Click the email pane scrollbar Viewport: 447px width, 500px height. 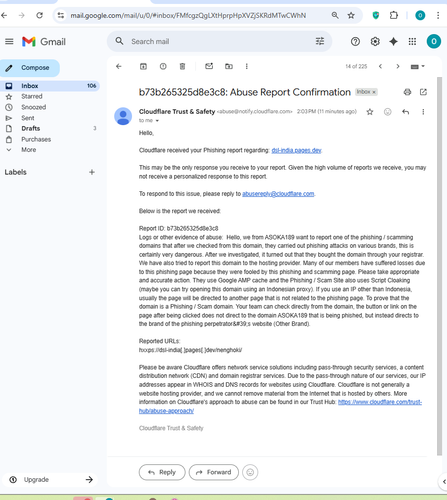tap(439, 266)
